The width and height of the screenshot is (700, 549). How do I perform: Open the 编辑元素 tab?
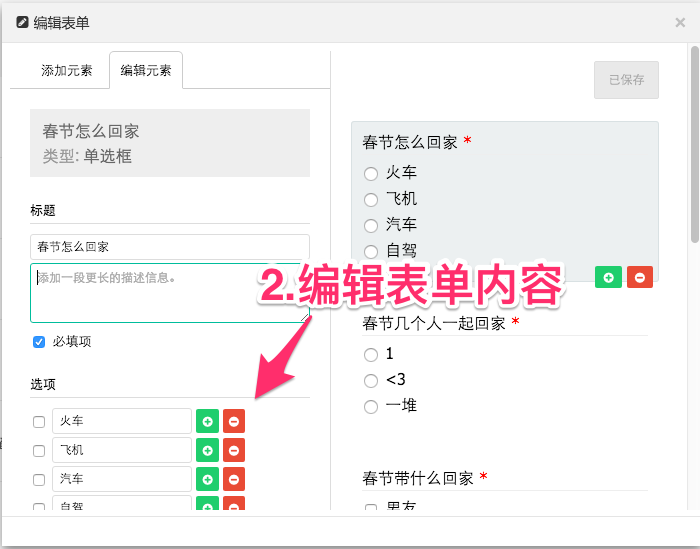tap(146, 70)
